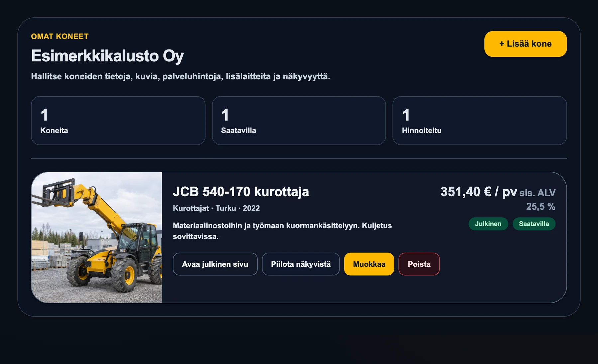
Task: Select the 'Saatavilla' stat card
Action: point(299,121)
